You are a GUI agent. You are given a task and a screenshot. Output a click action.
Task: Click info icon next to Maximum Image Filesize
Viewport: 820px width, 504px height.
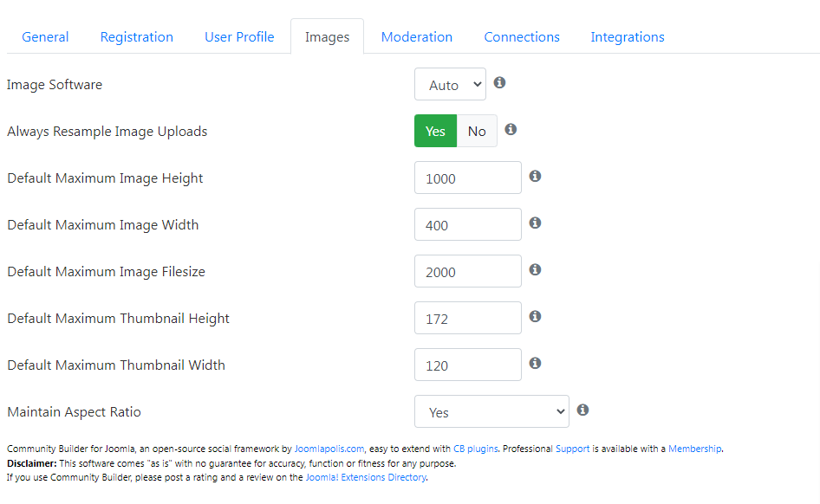[535, 269]
